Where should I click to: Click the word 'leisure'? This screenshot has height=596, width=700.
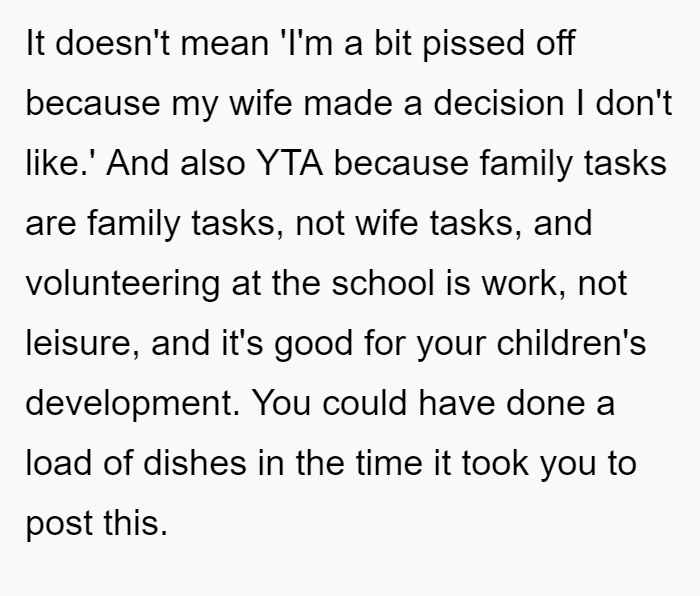click(82, 343)
